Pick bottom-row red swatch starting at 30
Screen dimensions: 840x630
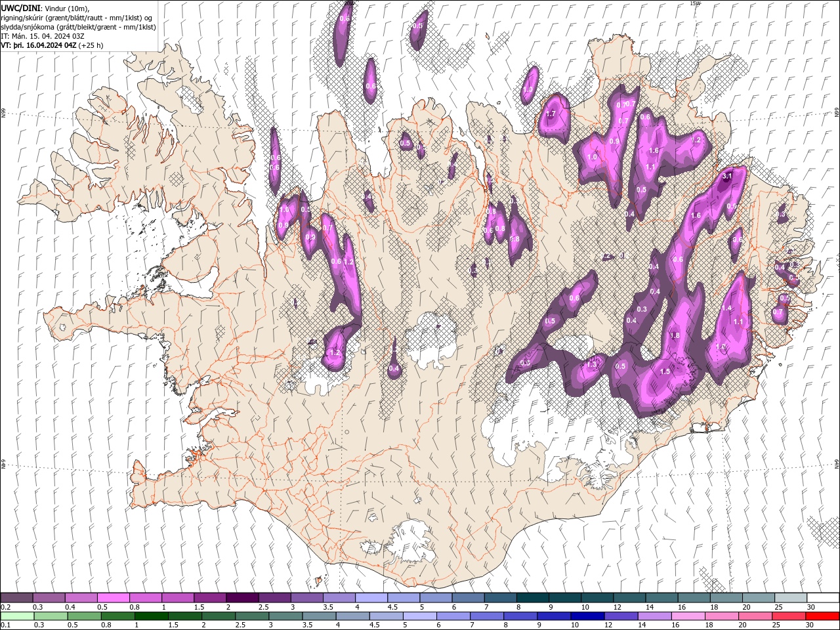[x=822, y=616]
